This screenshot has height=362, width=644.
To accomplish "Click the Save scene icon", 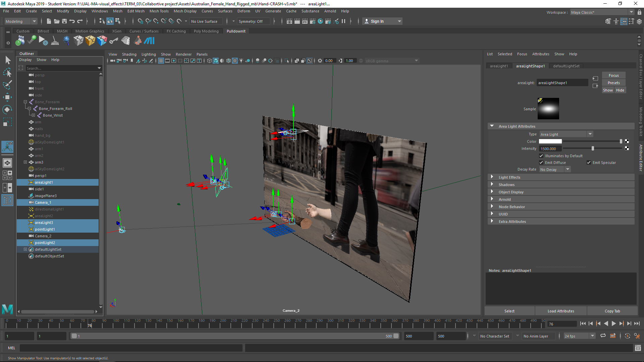I will 64,21.
